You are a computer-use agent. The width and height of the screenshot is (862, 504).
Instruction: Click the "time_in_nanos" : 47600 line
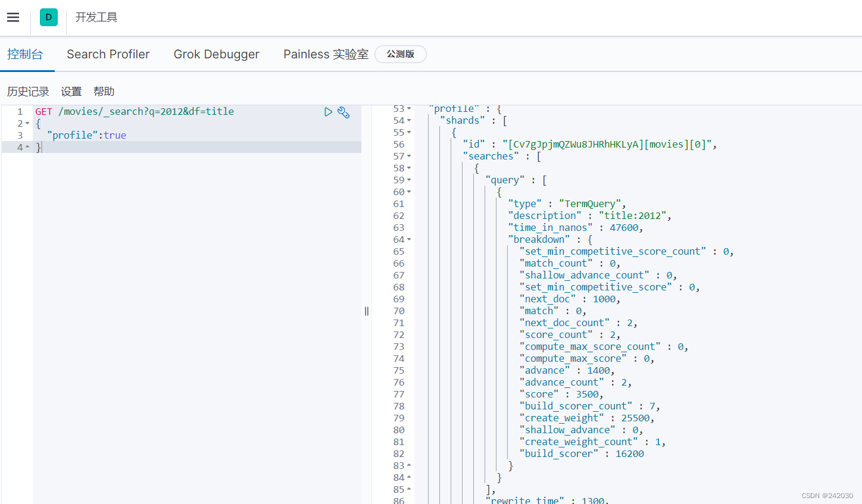(575, 227)
